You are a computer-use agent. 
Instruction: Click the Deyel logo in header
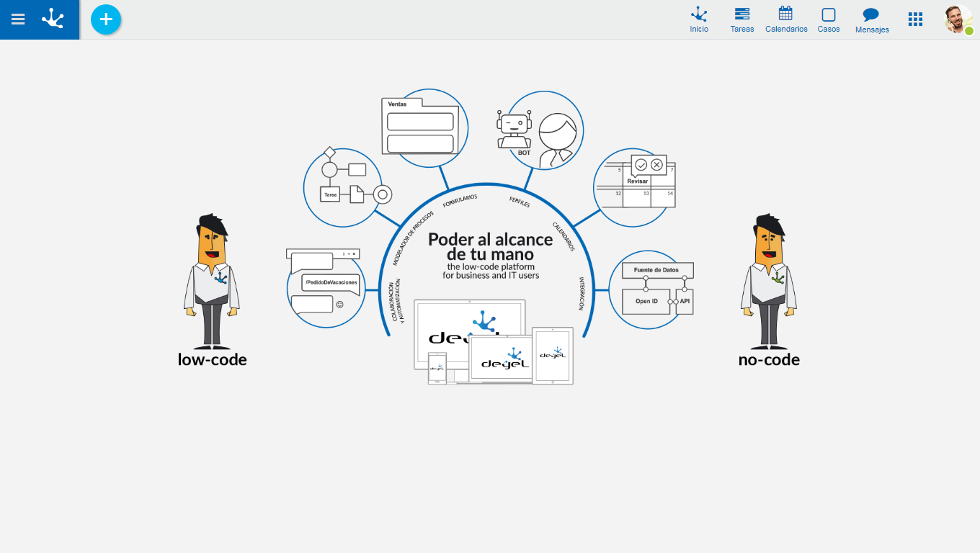tap(53, 19)
